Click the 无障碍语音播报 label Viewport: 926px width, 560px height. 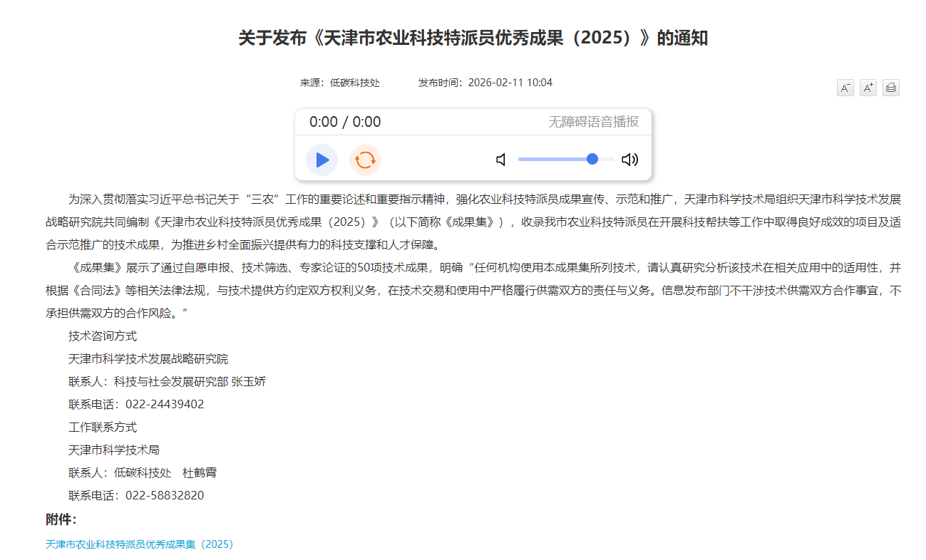coord(593,122)
